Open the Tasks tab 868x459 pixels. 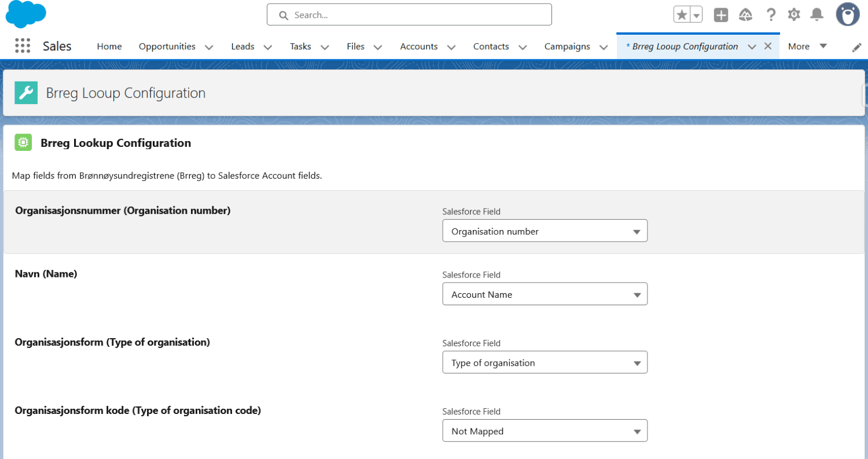301,46
